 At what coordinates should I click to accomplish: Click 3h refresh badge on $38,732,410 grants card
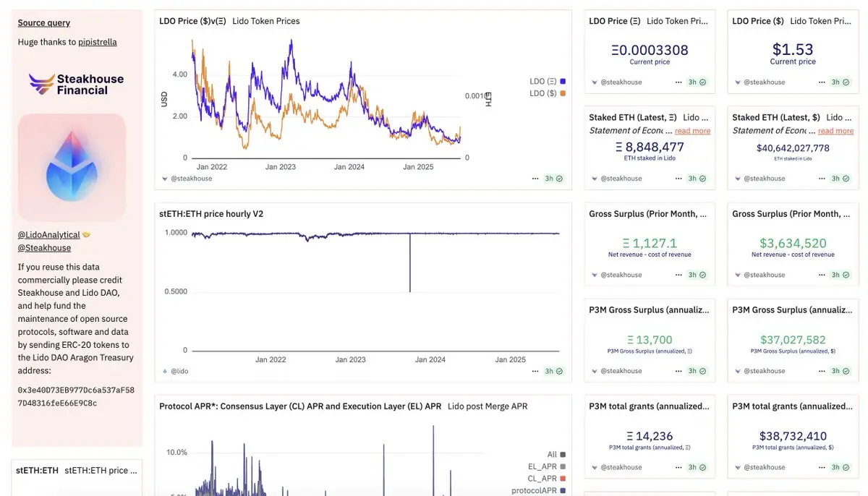click(841, 467)
